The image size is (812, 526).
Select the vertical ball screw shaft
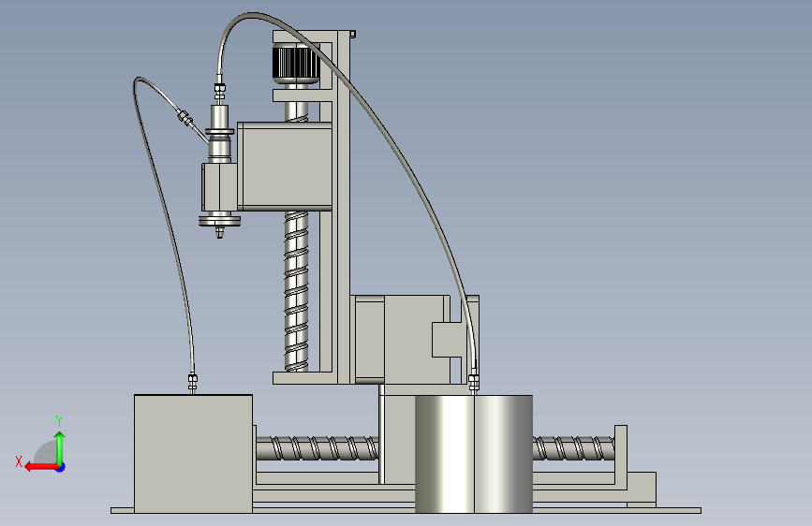pyautogui.click(x=296, y=290)
